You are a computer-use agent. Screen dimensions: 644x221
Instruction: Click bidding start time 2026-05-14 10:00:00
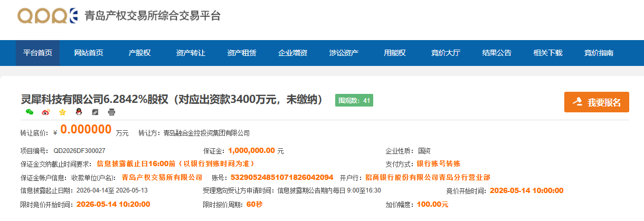click(526, 190)
